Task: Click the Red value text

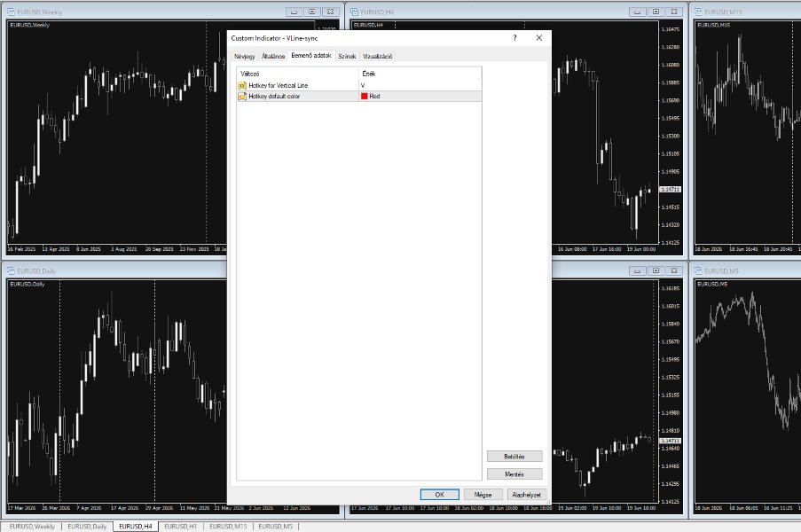Action: click(x=374, y=96)
